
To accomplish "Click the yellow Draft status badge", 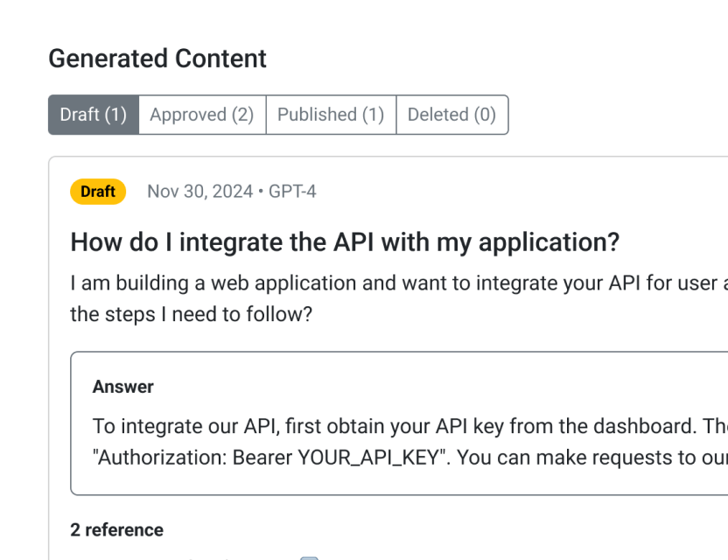I will coord(98,192).
